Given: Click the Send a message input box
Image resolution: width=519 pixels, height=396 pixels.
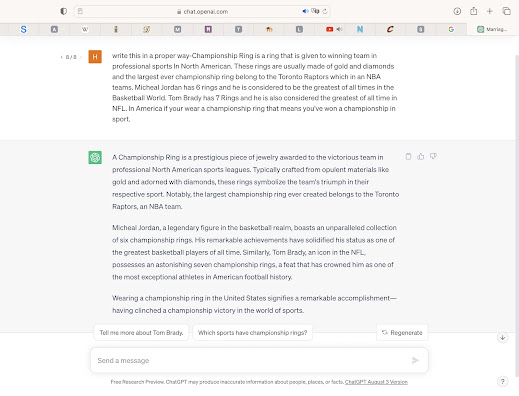Looking at the screenshot, I should coord(259,360).
